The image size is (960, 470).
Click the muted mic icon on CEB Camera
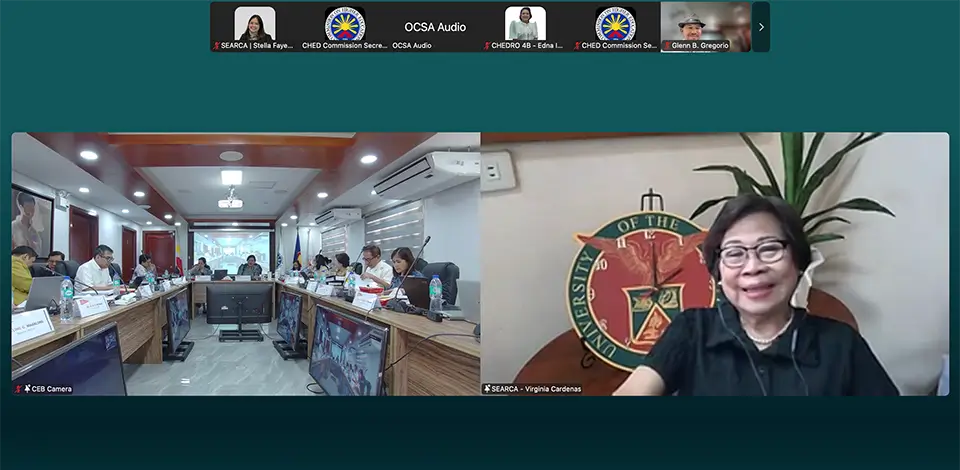pyautogui.click(x=18, y=389)
